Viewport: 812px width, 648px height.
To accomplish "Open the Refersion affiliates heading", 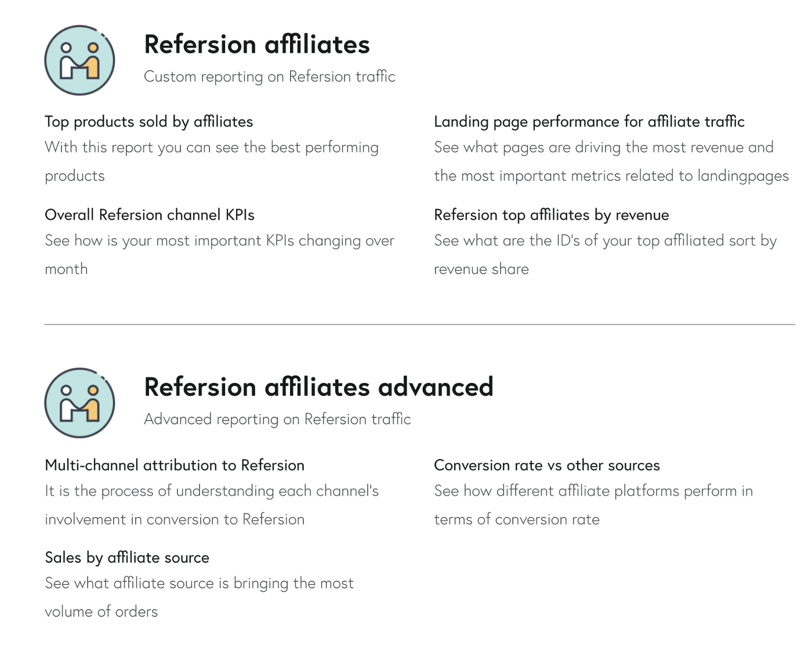I will [x=257, y=45].
